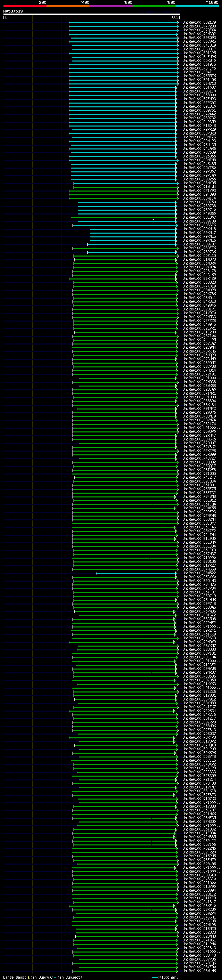This screenshot has height=980, width=222.
Task: Select hit UniRef100_Q24TH4
Action: point(199,535)
